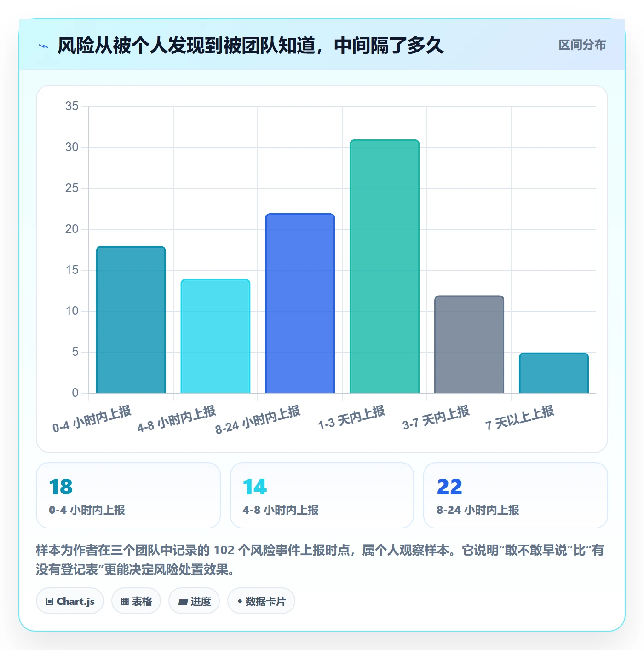Select the 进度 tag chip
This screenshot has height=650, width=644.
click(x=194, y=601)
